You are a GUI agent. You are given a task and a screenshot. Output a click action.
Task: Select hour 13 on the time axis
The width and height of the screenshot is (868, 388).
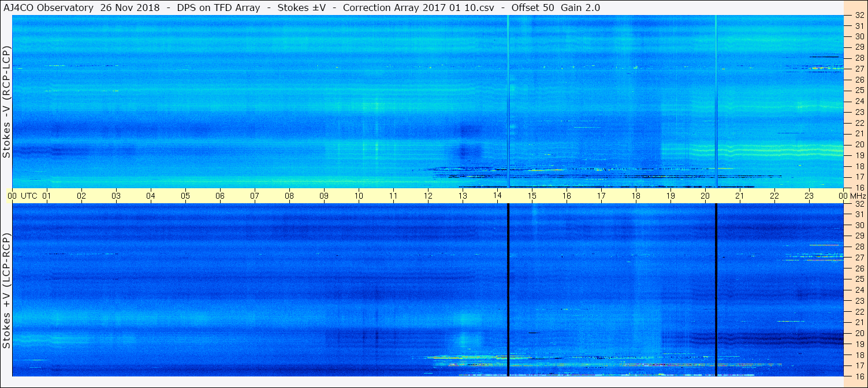pyautogui.click(x=463, y=196)
